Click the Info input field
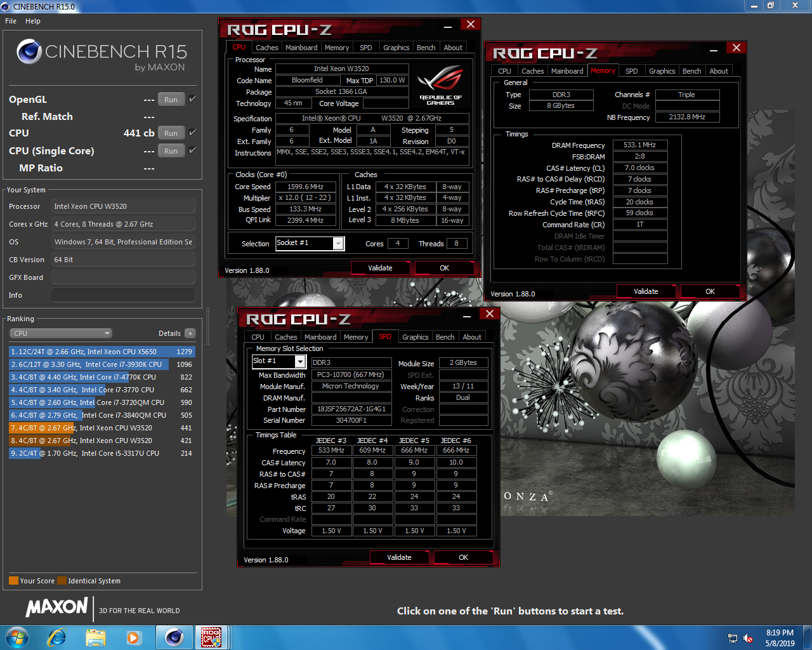The image size is (812, 650). 123,295
